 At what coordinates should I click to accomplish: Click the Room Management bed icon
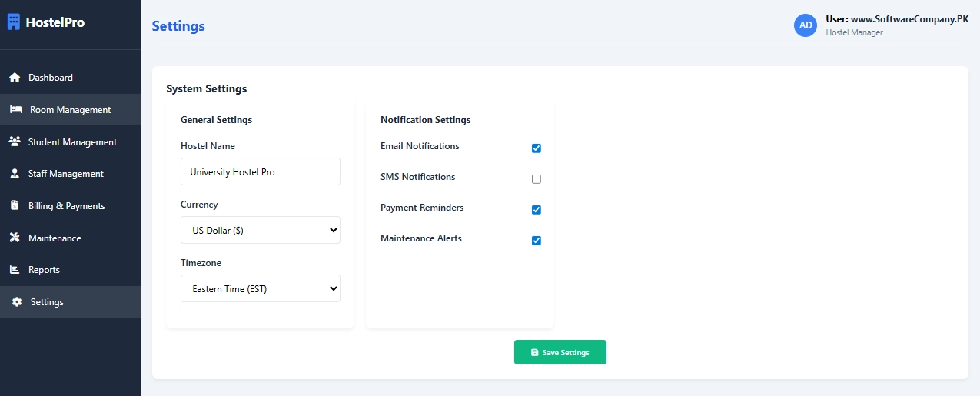[x=16, y=110]
